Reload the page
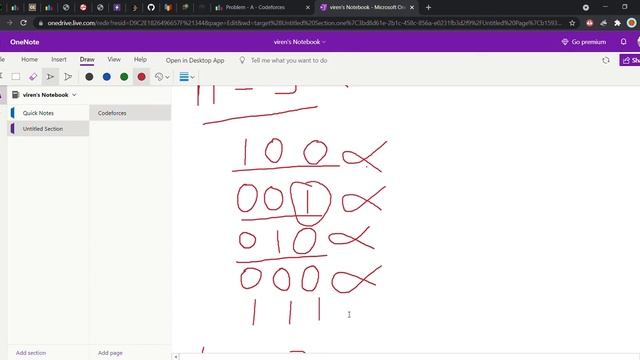Viewport: 640px width, 360px height. 23,23
